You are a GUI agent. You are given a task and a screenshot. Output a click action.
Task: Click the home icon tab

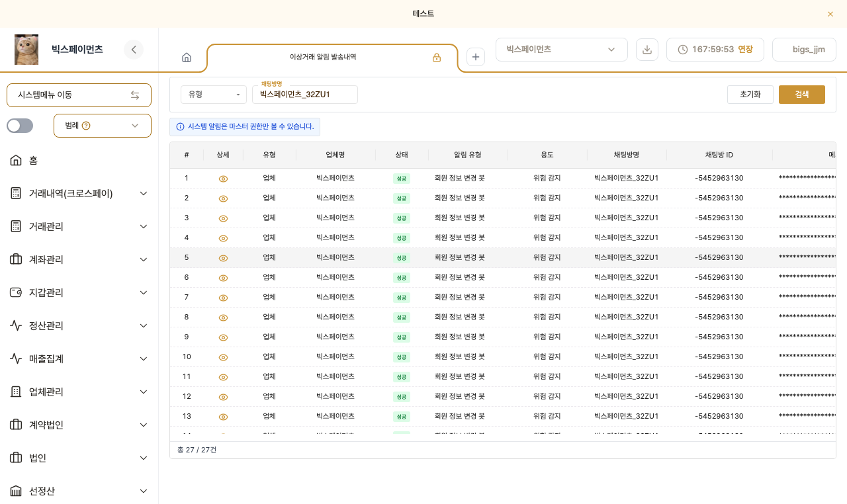(187, 58)
